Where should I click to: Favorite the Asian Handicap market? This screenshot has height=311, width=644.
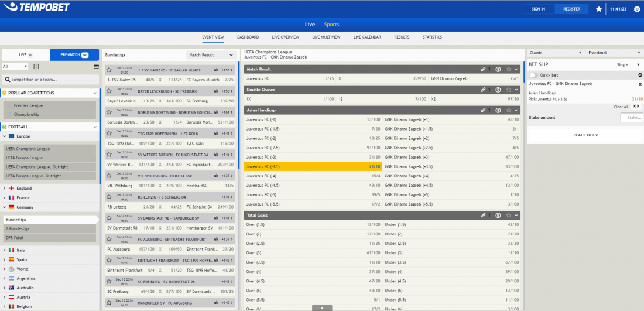(x=508, y=110)
